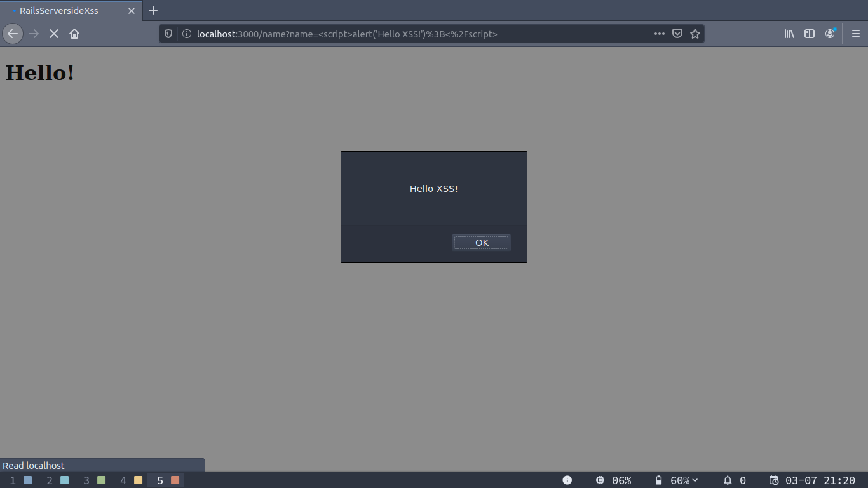868x488 pixels.
Task: Open page actions three-dot menu
Action: point(660,34)
